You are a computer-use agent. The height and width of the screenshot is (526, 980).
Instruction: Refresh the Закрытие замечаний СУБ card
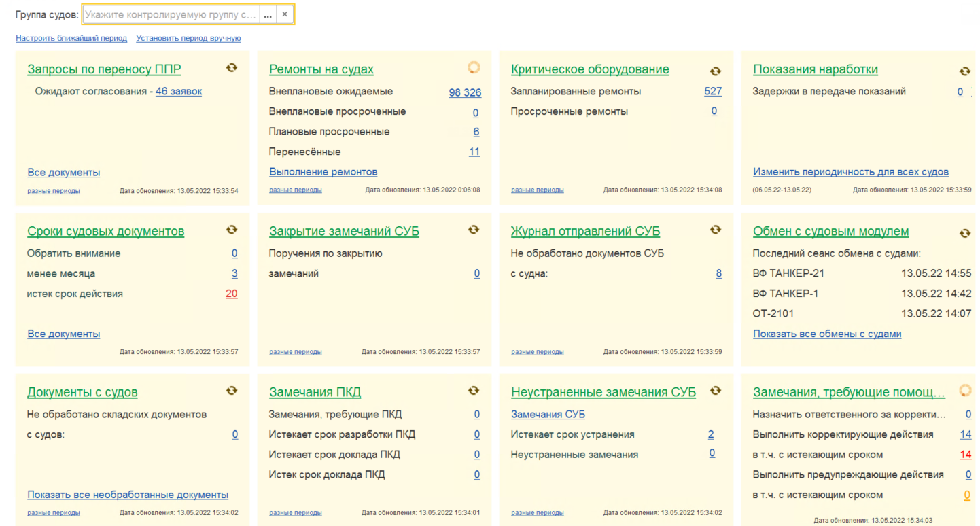coord(474,230)
